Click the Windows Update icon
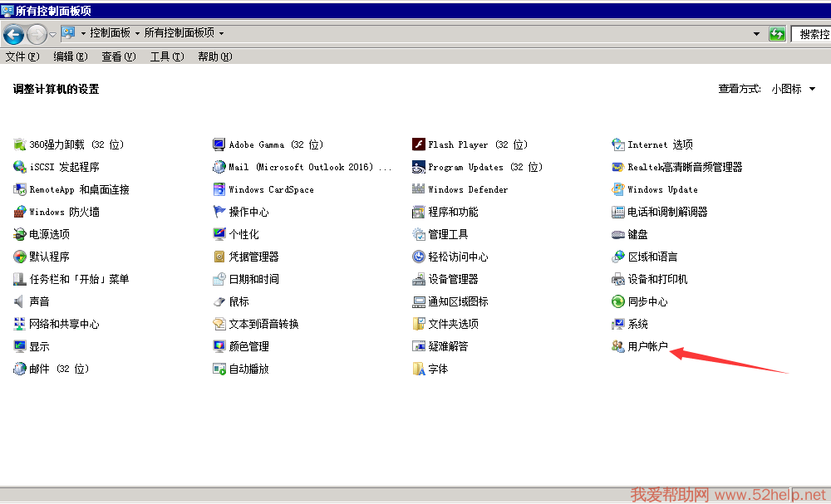The width and height of the screenshot is (831, 504). [x=618, y=189]
